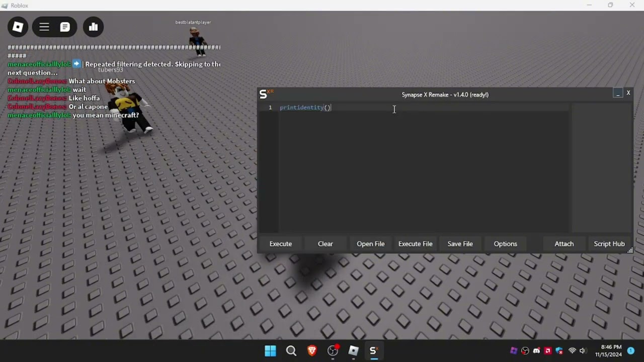Open the Wi-Fi network flyout
644x362 pixels.
coord(572,351)
